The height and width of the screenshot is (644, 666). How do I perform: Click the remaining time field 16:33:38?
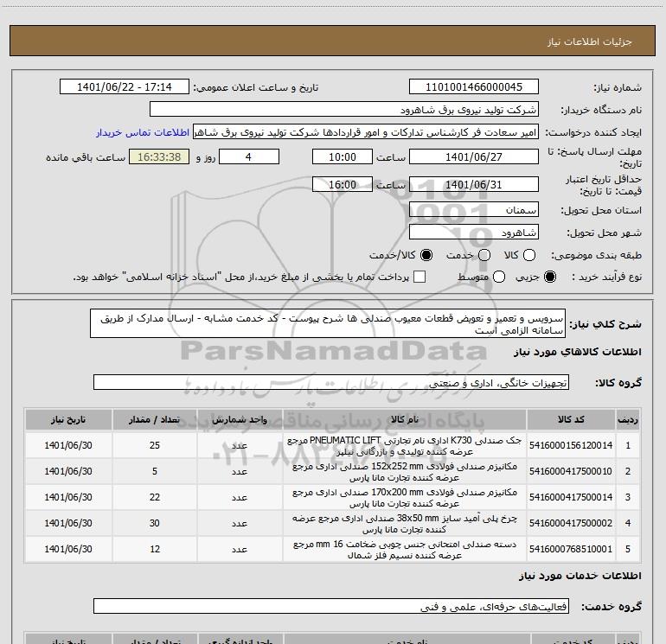tap(159, 156)
